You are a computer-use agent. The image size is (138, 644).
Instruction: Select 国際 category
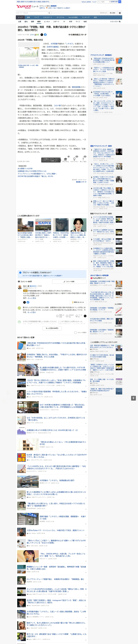tap(32, 21)
